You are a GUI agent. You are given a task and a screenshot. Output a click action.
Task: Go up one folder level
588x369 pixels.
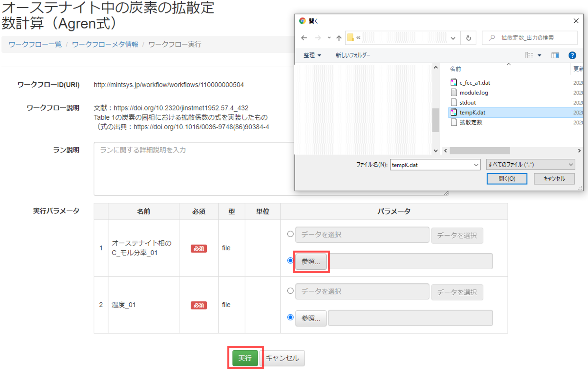coord(339,38)
